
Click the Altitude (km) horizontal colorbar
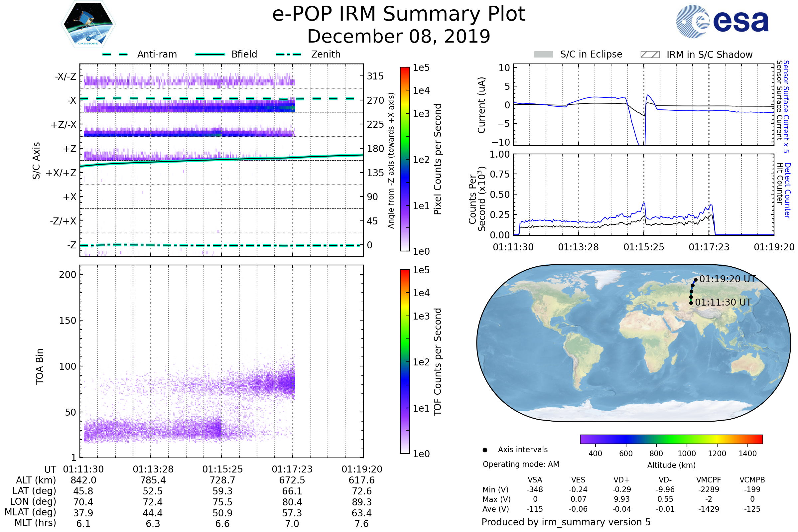tap(671, 439)
